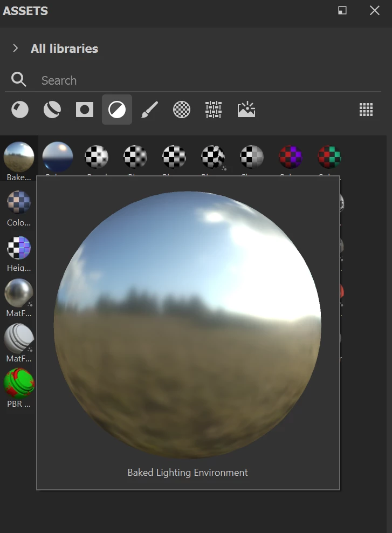This screenshot has width=392, height=533.
Task: Filter assets by Smart masks icon
Action: click(85, 110)
